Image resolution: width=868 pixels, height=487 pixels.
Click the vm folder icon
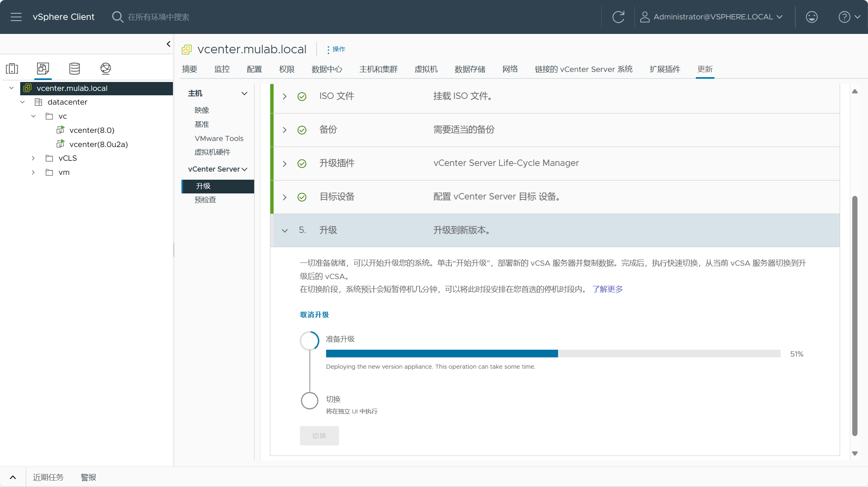[49, 172]
